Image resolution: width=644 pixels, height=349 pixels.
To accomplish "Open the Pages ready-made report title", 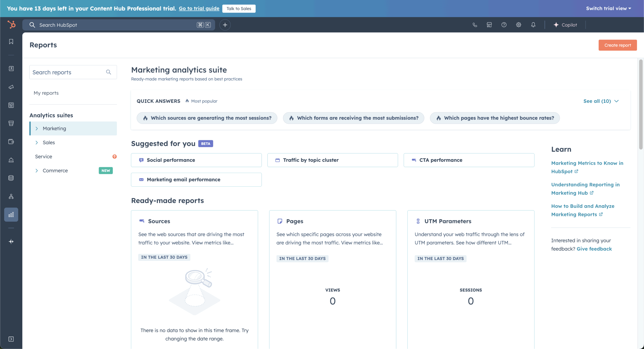I will click(295, 221).
